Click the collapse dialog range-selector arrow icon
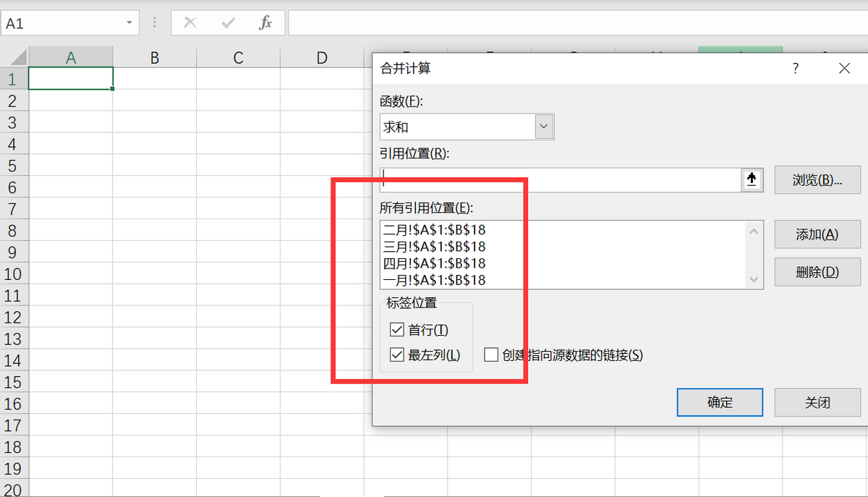 pyautogui.click(x=752, y=180)
